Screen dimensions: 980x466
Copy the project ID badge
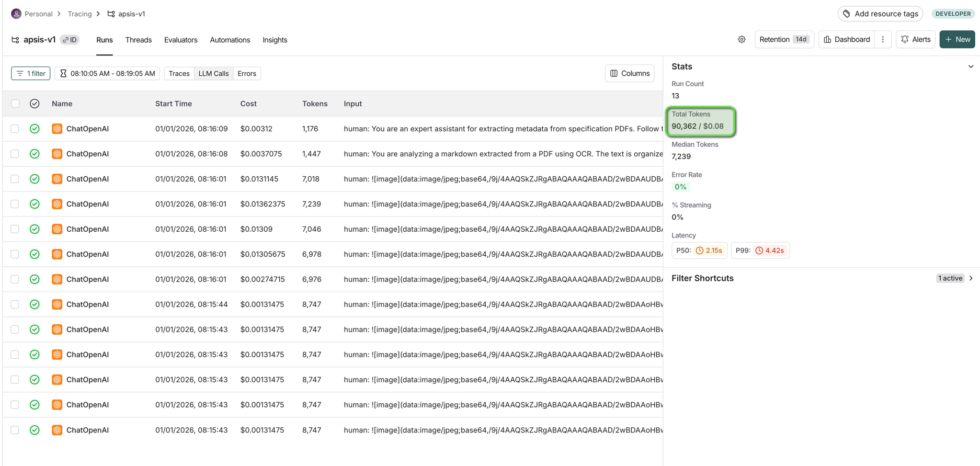click(x=70, y=40)
